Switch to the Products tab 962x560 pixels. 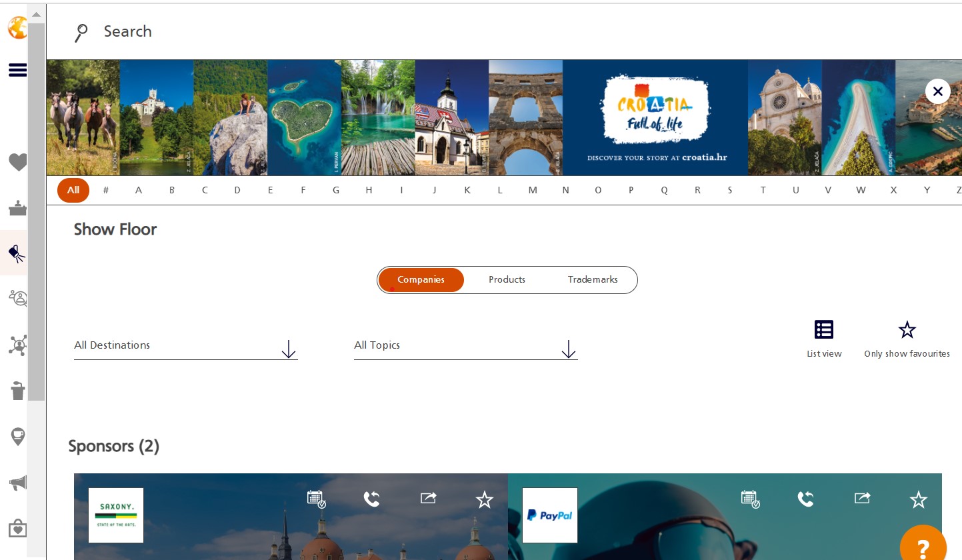click(507, 280)
